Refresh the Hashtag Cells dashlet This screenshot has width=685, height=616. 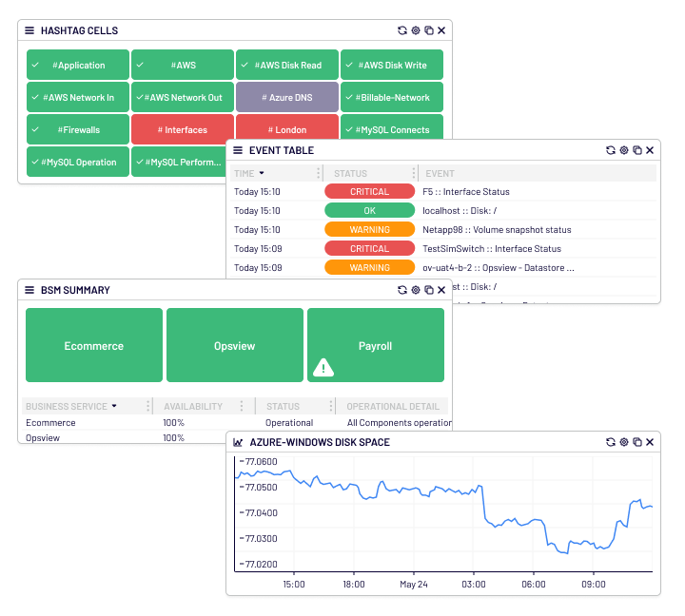[402, 30]
